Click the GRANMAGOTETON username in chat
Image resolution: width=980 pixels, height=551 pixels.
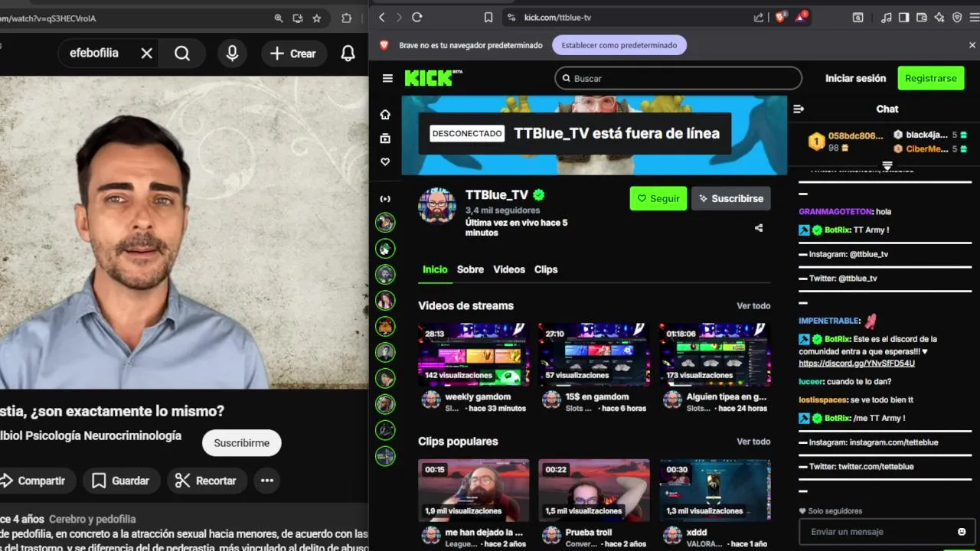tap(836, 212)
